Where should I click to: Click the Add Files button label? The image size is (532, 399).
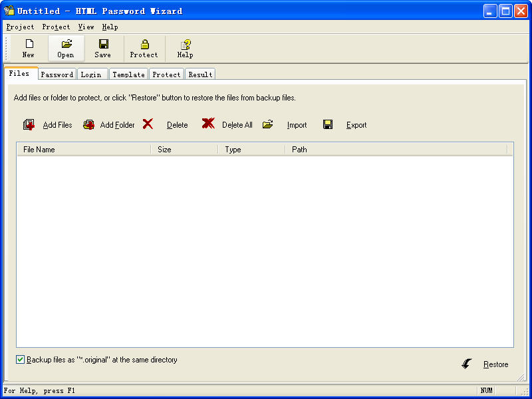point(58,125)
